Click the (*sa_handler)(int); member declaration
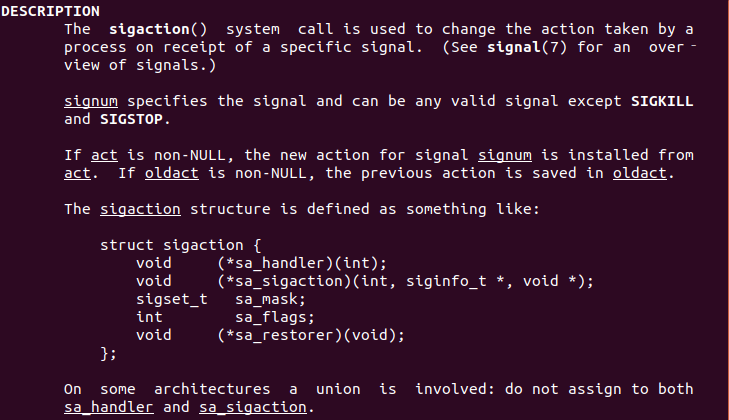The width and height of the screenshot is (729, 420). 302,263
